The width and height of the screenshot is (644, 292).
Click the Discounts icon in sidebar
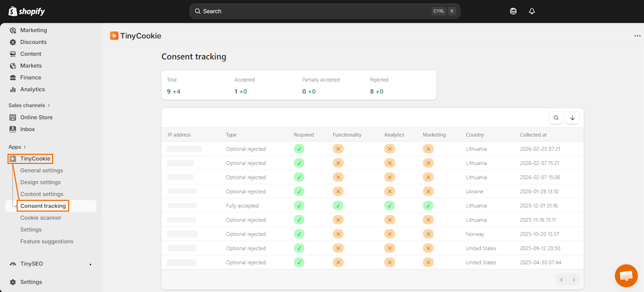13,42
